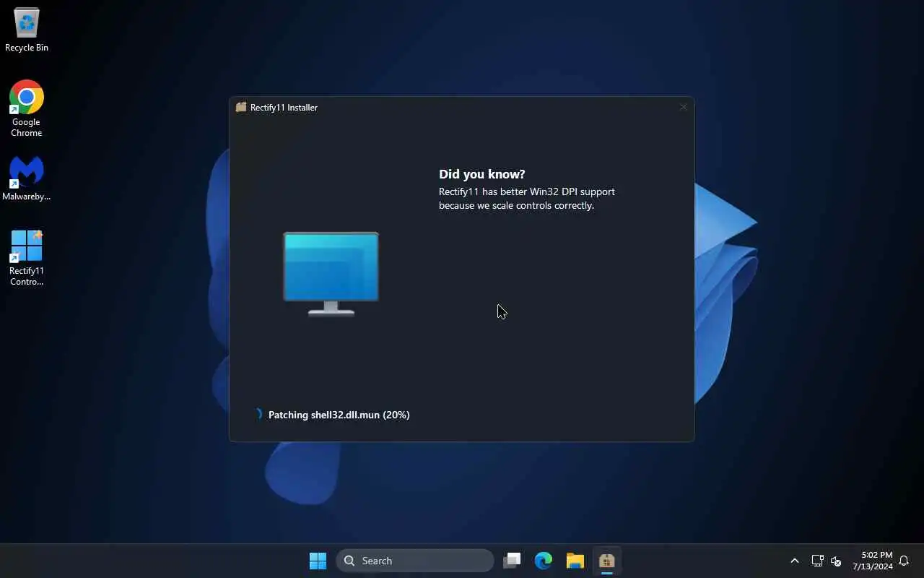This screenshot has width=924, height=578.
Task: Select the Rectify11 Control Center desktop shortcut
Action: point(27,258)
